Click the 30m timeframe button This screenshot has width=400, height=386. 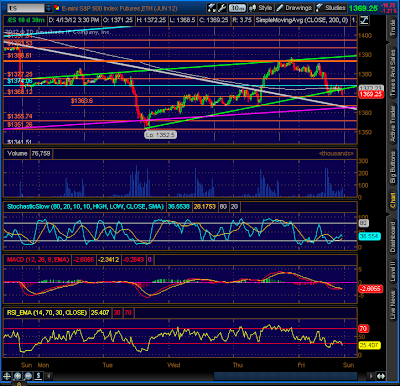237,8
